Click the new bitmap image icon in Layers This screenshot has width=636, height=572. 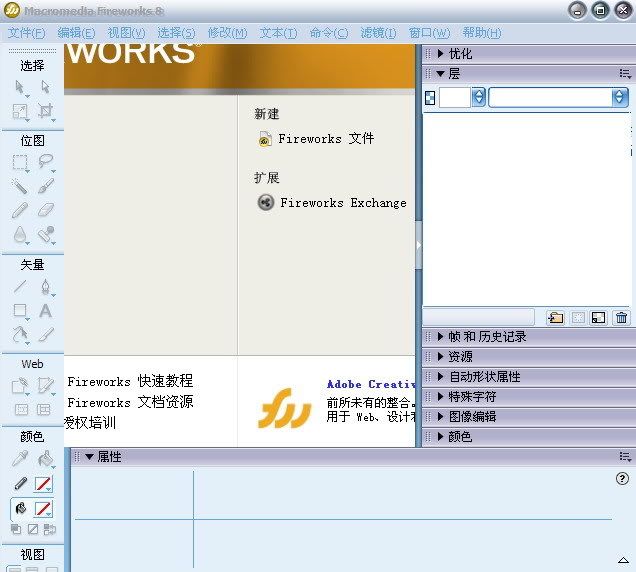[599, 317]
